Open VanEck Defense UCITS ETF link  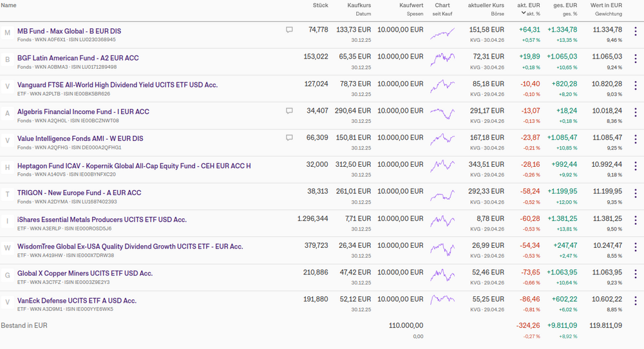click(x=77, y=301)
